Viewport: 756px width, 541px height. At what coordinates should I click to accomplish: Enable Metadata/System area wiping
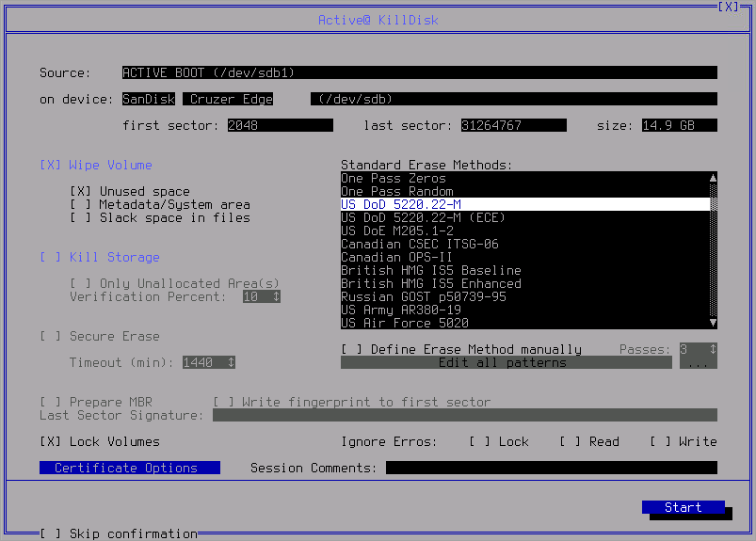(x=81, y=205)
